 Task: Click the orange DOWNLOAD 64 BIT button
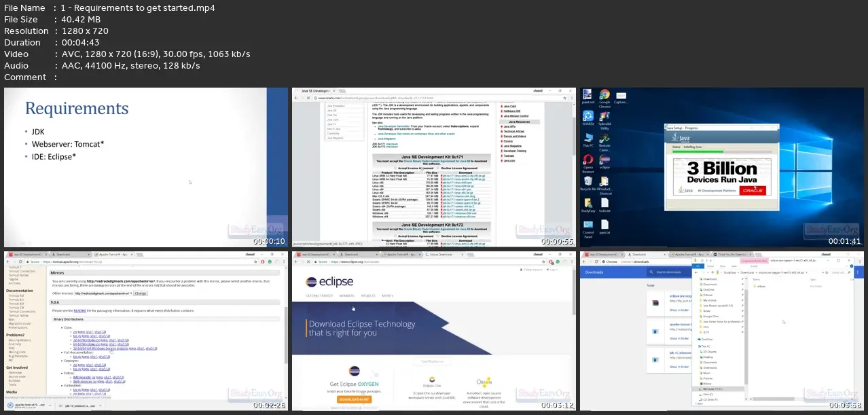[x=355, y=399]
